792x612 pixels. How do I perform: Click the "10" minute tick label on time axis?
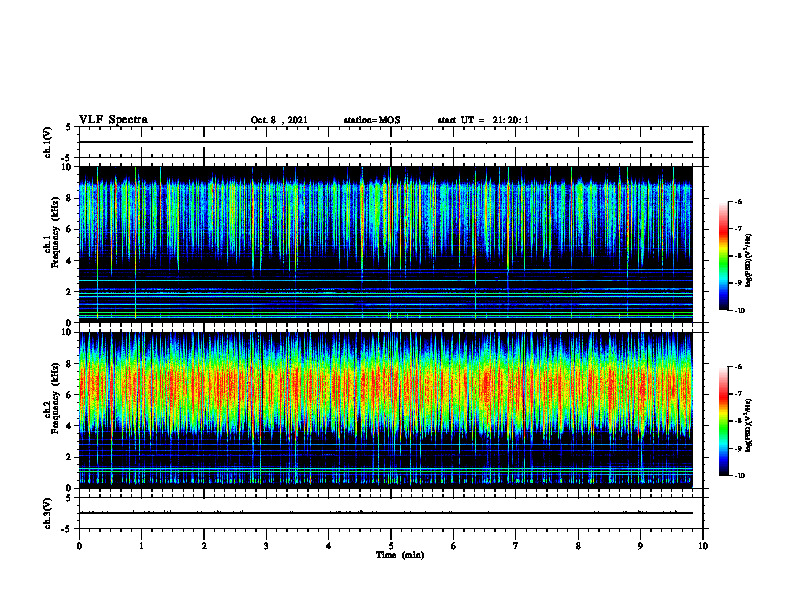(x=703, y=546)
